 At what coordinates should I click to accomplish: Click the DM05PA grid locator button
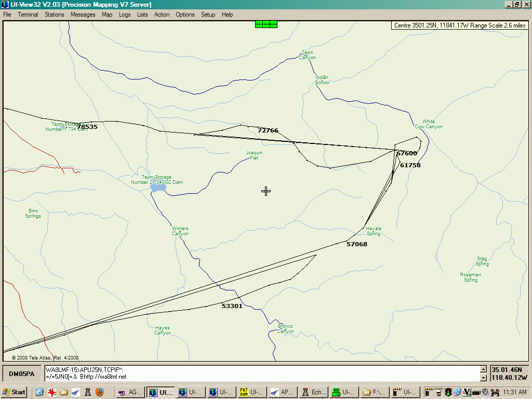coord(22,374)
